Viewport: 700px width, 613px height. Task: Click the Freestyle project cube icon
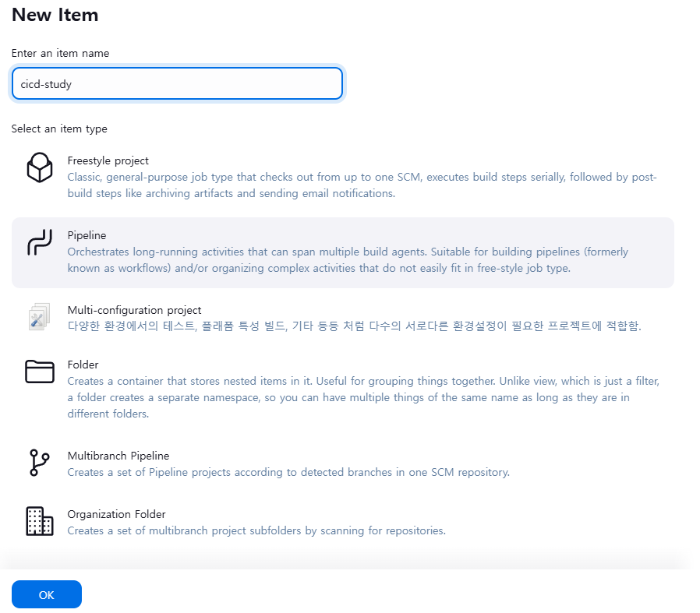(39, 168)
